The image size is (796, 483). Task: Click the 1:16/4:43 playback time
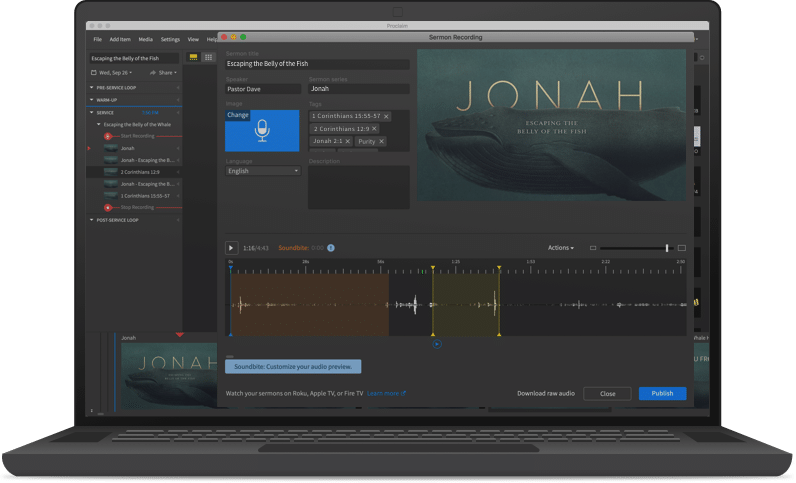click(x=256, y=248)
